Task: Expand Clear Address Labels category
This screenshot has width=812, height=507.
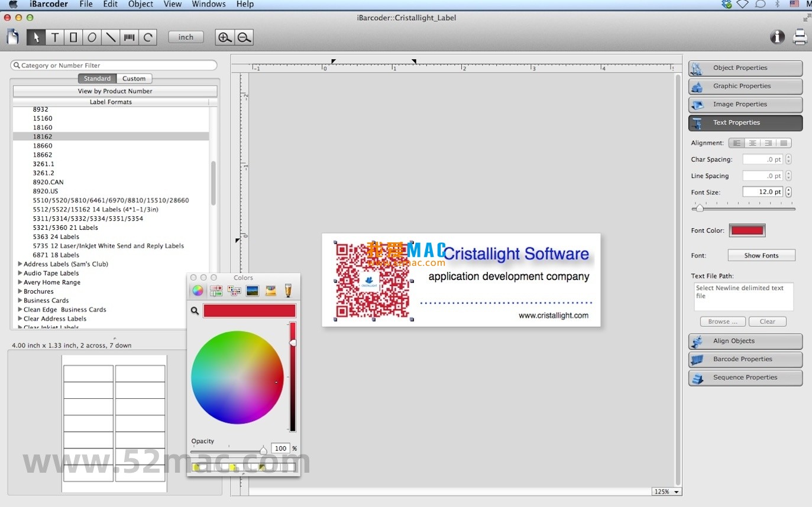Action: pyautogui.click(x=20, y=318)
